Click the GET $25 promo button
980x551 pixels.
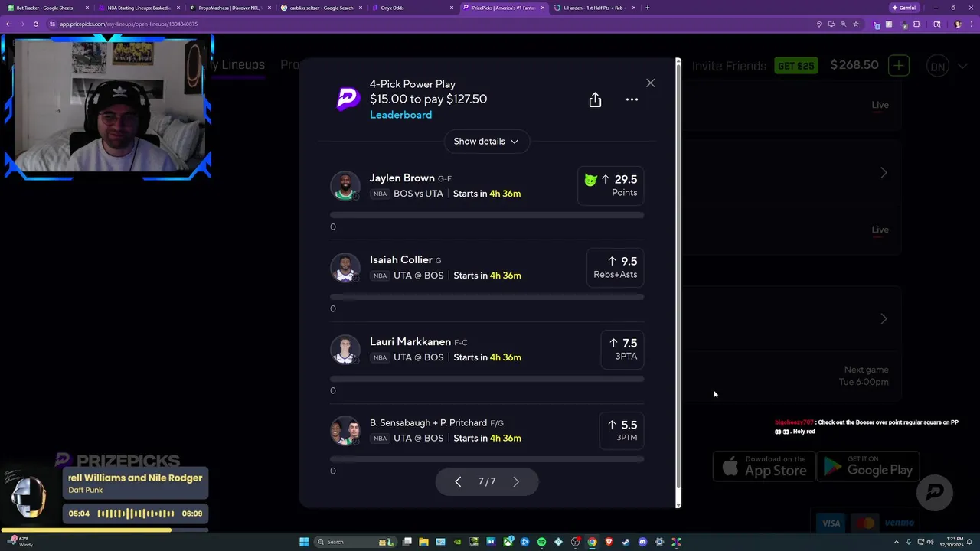795,66
